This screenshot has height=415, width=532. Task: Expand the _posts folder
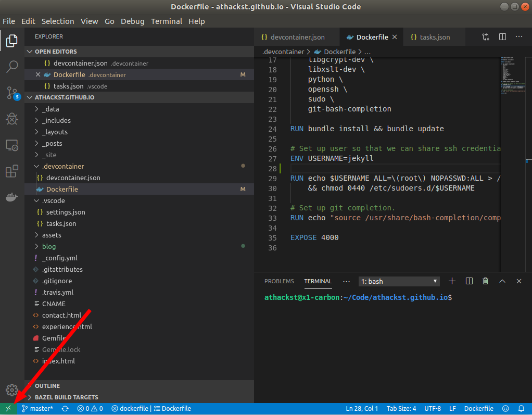(x=139, y=144)
